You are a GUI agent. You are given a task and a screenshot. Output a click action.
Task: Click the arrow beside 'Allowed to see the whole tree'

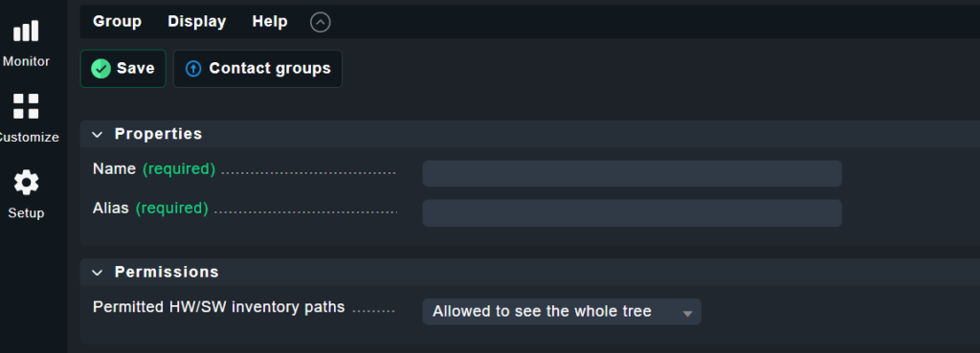click(687, 314)
